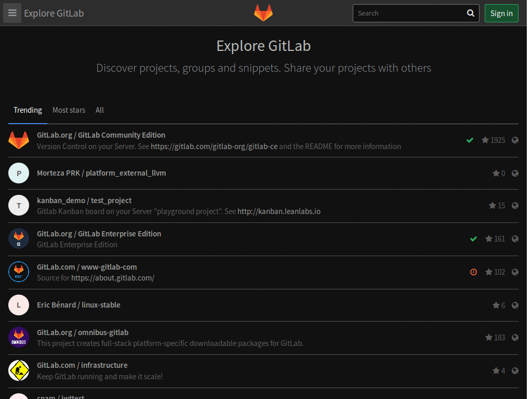
Task: Click the green checkmark beside GitLab Community Edition
Action: [470, 140]
